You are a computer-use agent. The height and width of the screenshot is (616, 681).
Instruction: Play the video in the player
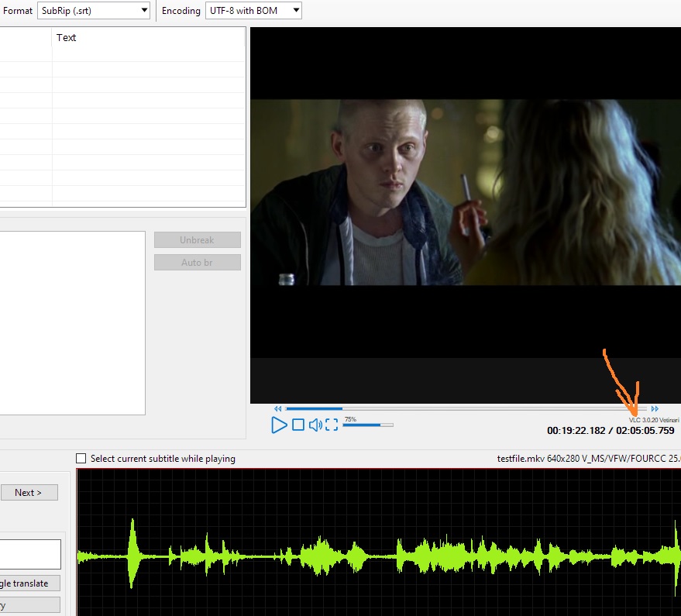coord(279,425)
